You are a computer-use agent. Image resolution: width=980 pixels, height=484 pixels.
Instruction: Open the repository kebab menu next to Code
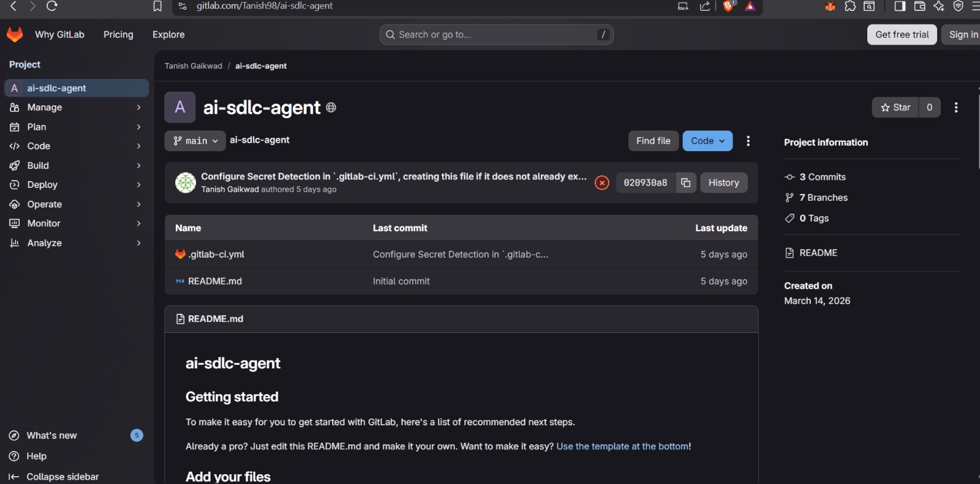[x=748, y=141]
